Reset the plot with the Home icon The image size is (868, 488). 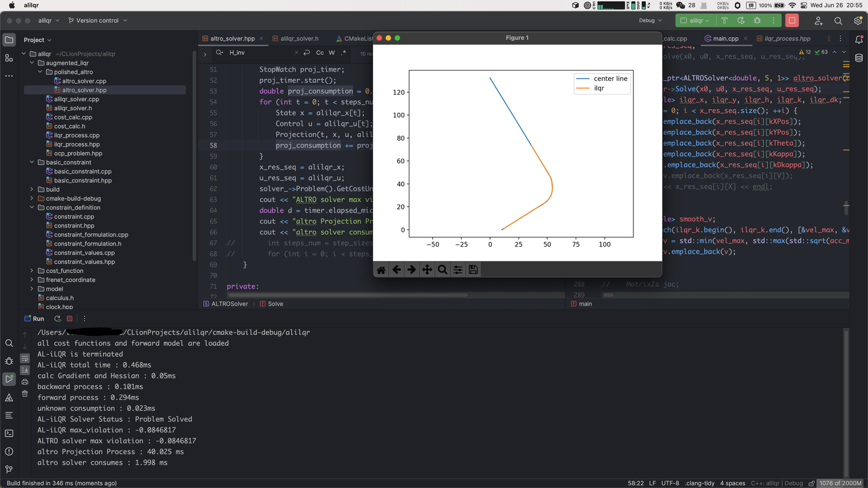(x=381, y=270)
